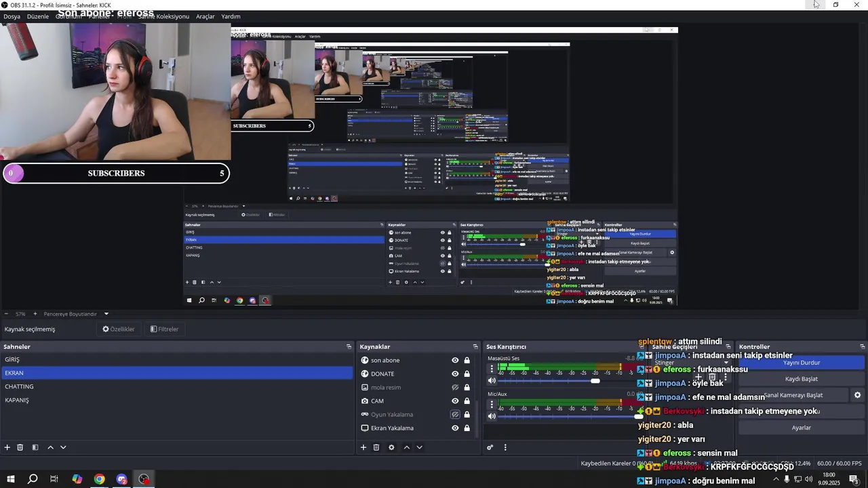Screen dimensions: 868x488
Task: Mute Mic/Aux speaker icon
Action: point(492,416)
